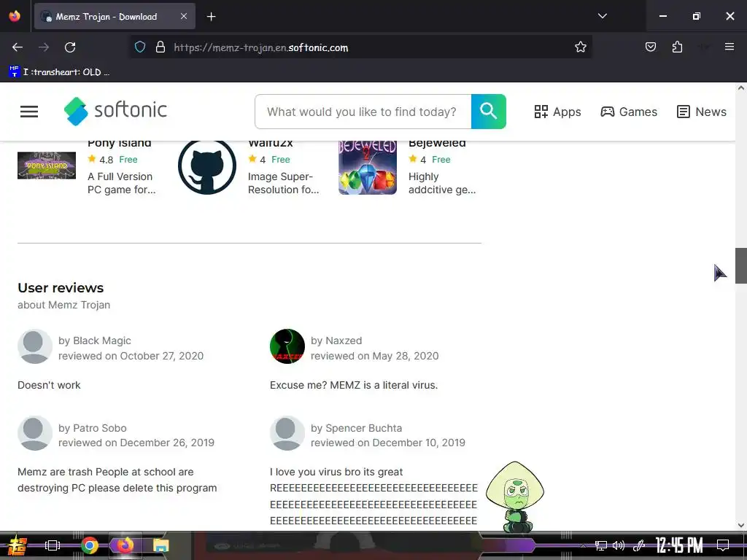This screenshot has width=747, height=560.
Task: Open the Pony Island thumbnail
Action: [47, 166]
